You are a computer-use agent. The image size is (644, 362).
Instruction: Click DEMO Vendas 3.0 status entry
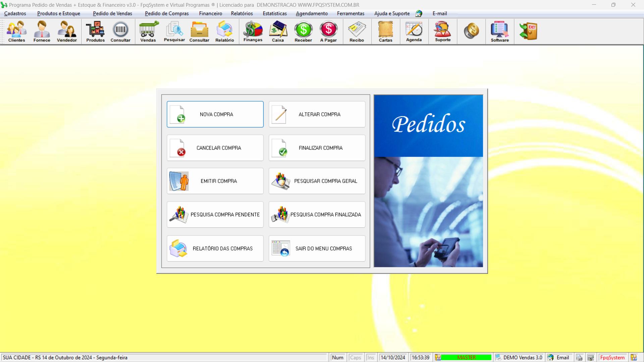[519, 358]
